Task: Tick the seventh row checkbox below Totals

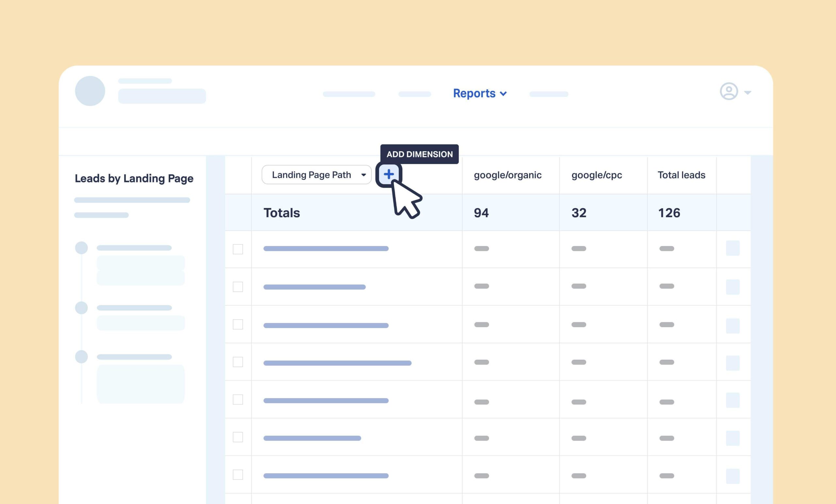Action: [x=238, y=475]
